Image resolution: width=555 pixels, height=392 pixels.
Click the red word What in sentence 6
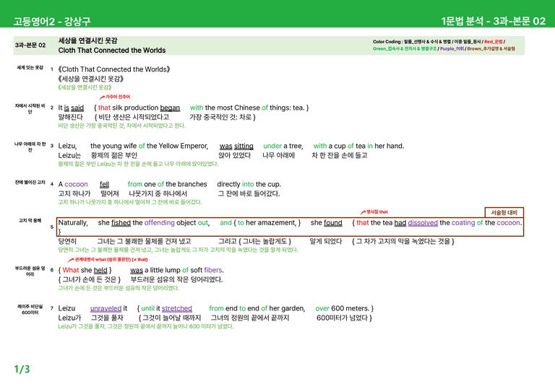pyautogui.click(x=71, y=270)
